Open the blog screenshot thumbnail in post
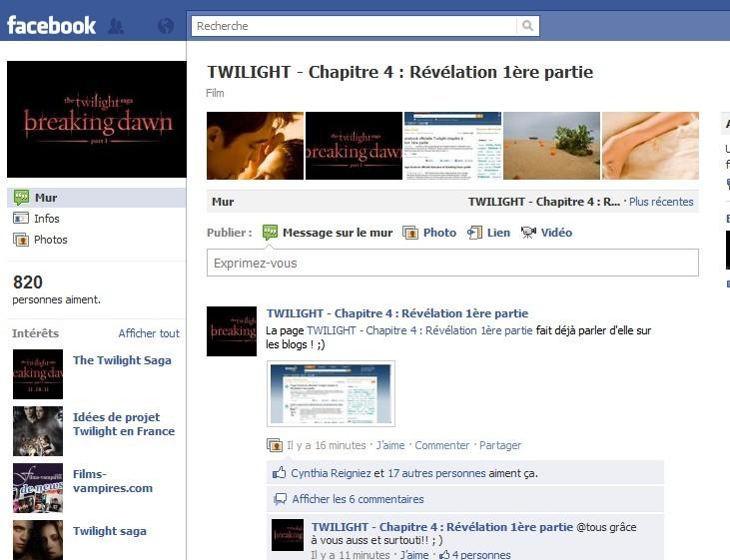Screen dimensions: 730x560 pyautogui.click(x=331, y=393)
